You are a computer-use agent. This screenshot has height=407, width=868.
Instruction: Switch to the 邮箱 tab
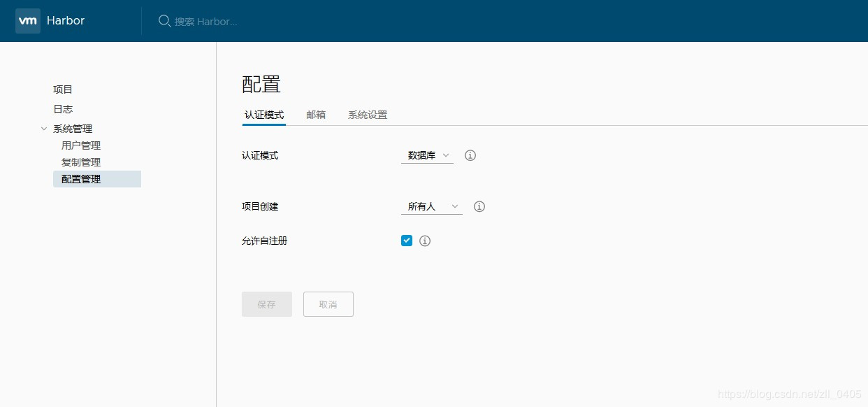click(x=316, y=115)
